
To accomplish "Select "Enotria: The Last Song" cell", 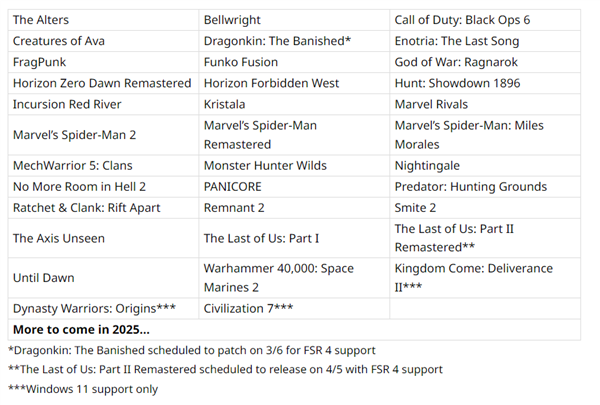I will 456,41.
